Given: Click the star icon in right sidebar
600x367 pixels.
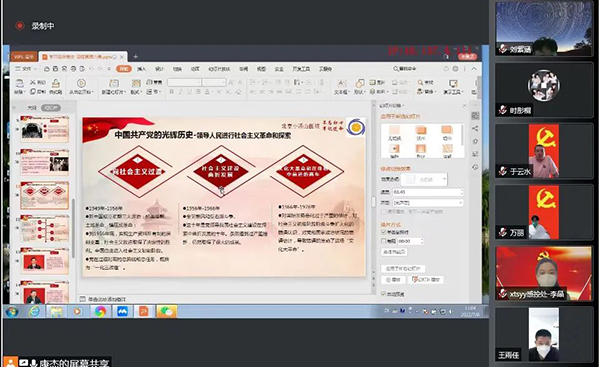Looking at the screenshot, I should pos(475,141).
